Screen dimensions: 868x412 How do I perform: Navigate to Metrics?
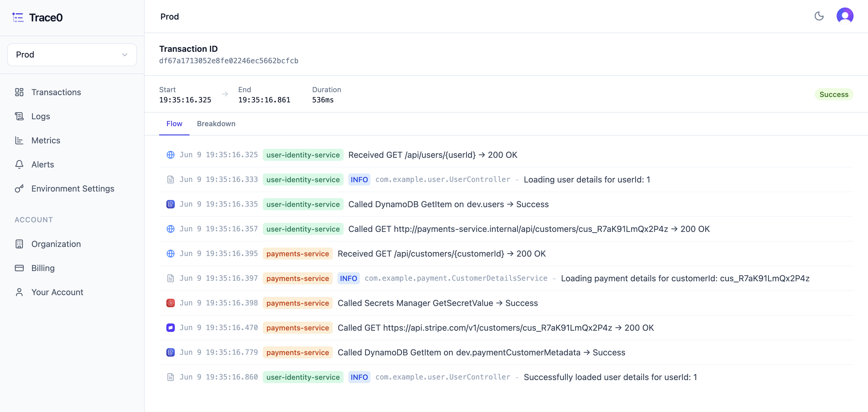click(46, 140)
